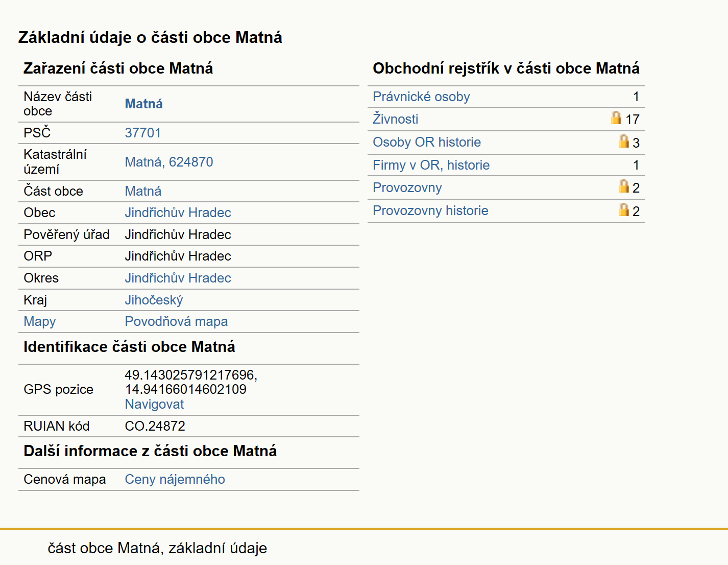The image size is (728, 565).
Task: Click Navigovat under GPS coordinates
Action: click(x=154, y=404)
